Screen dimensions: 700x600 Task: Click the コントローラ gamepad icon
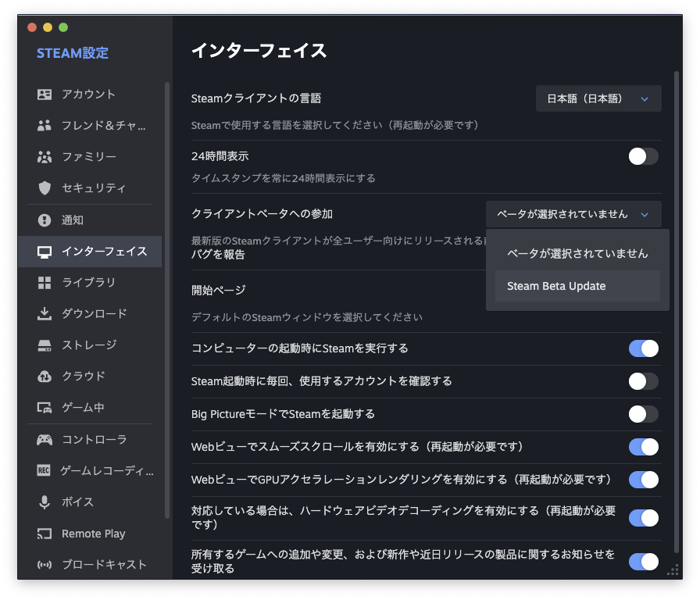45,440
